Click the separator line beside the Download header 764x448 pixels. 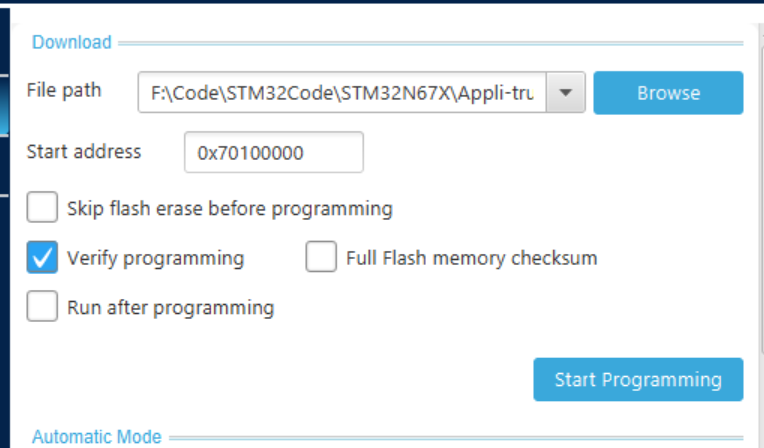(x=430, y=43)
